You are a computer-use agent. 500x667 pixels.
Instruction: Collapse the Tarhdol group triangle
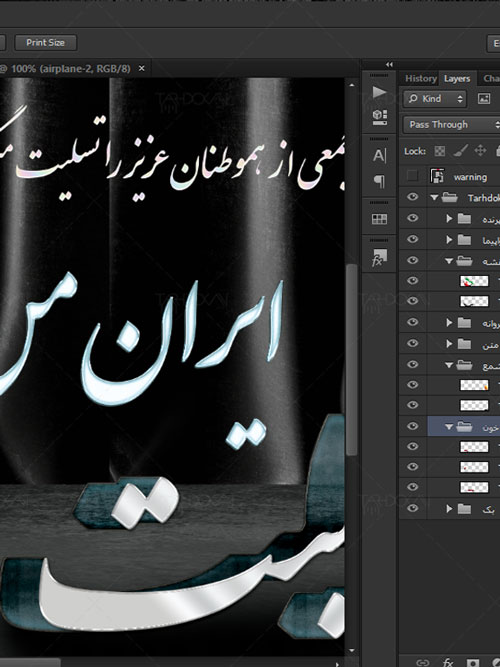pyautogui.click(x=434, y=197)
